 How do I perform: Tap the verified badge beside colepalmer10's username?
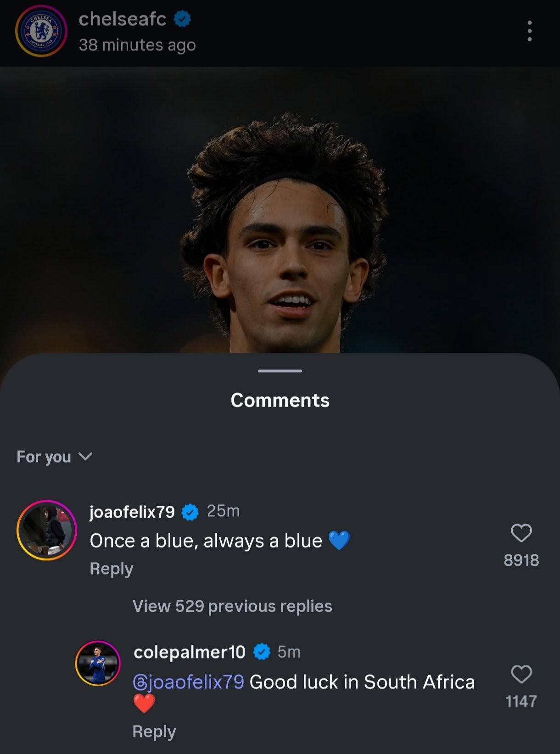coord(262,652)
